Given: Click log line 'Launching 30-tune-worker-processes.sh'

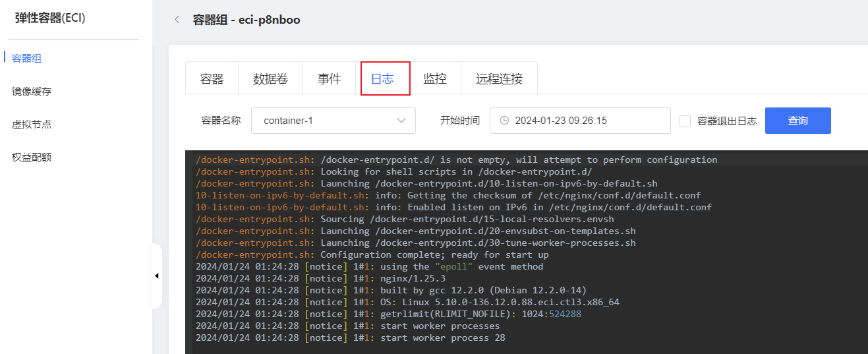Looking at the screenshot, I should pyautogui.click(x=416, y=243).
